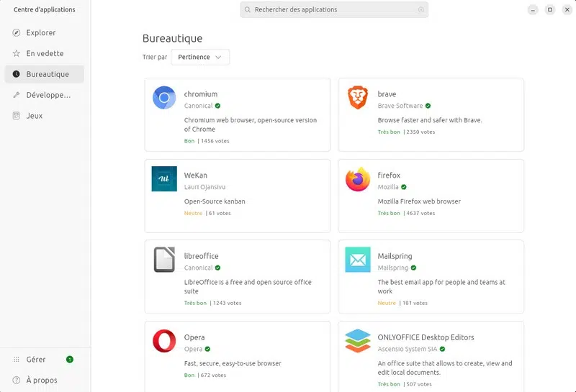576x392 pixels.
Task: Open the En vedette category
Action: tap(45, 53)
